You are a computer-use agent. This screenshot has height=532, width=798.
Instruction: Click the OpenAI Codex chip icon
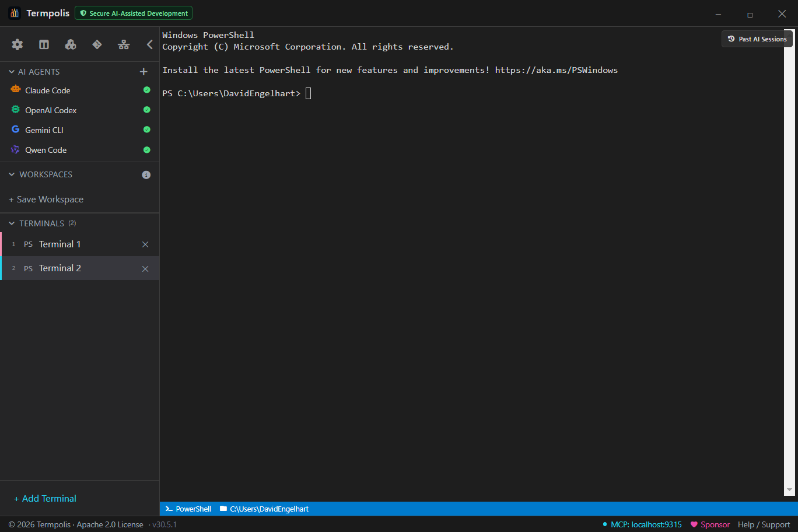(x=16, y=110)
